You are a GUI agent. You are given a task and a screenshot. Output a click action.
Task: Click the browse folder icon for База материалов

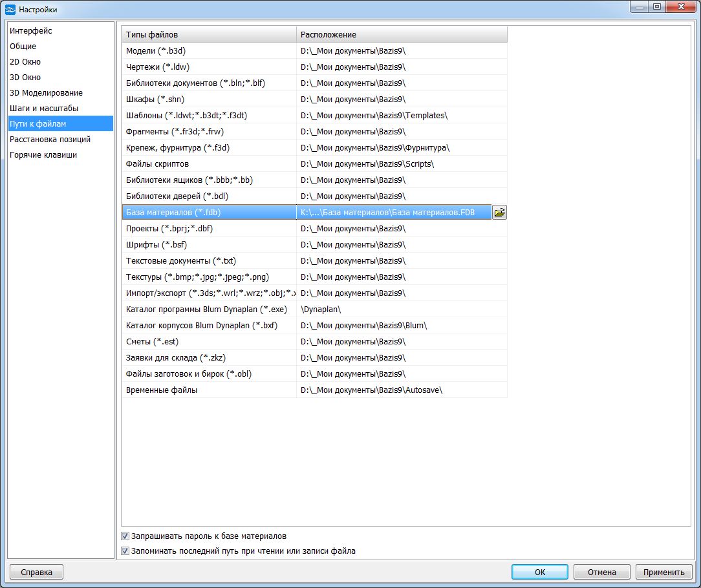point(499,212)
